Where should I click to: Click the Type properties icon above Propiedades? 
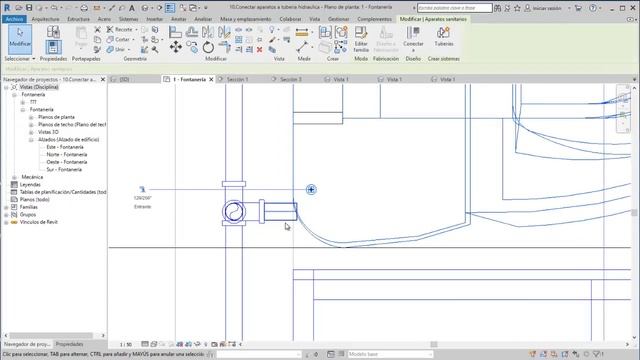(53, 31)
